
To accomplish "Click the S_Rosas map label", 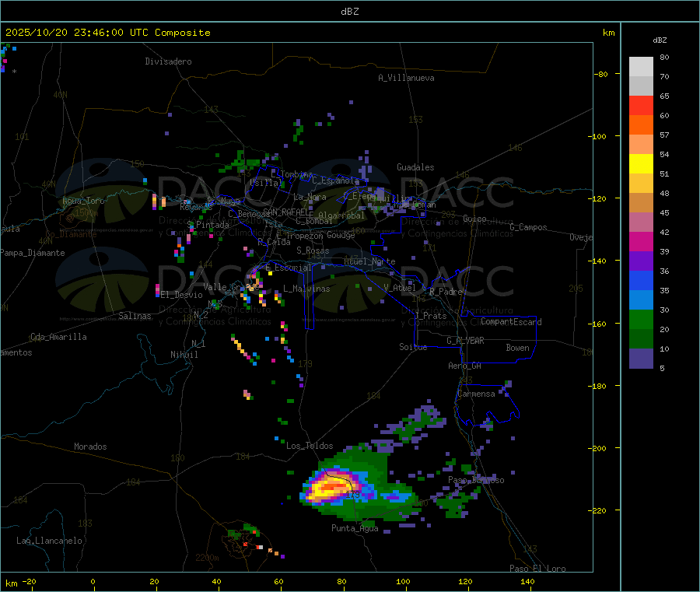I will [313, 250].
